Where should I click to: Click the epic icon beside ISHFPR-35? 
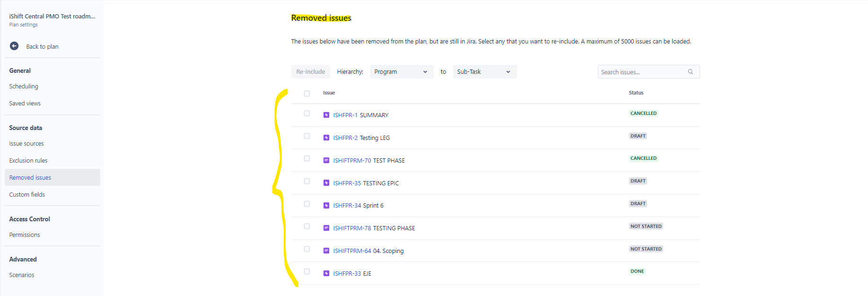[x=326, y=183]
